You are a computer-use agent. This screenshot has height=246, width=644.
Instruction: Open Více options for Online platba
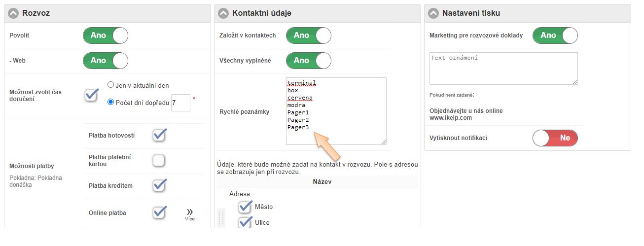tap(190, 214)
